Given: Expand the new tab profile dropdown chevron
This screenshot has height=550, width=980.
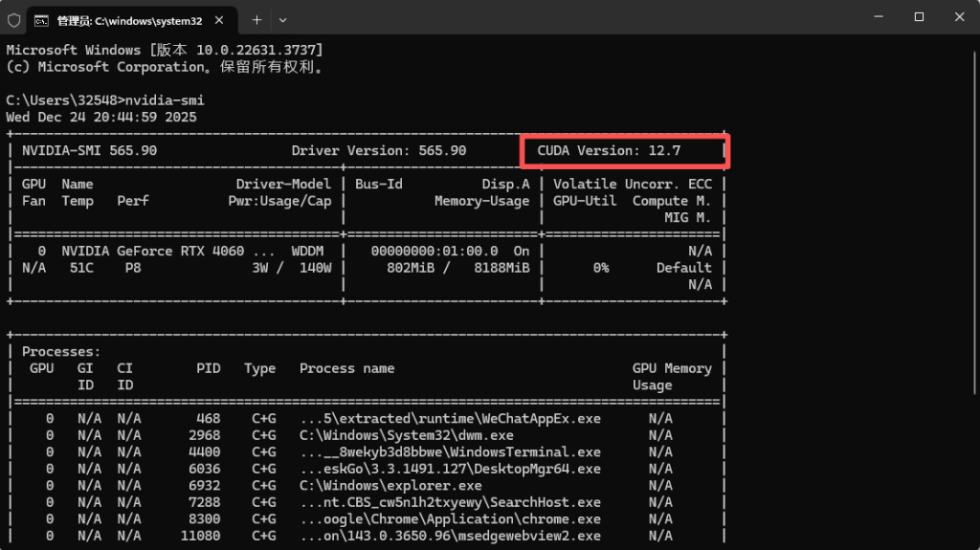Looking at the screenshot, I should tap(283, 19).
